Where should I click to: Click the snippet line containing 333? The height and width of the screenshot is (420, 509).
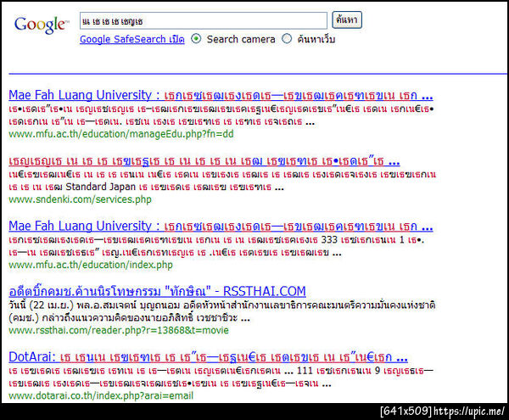216,239
